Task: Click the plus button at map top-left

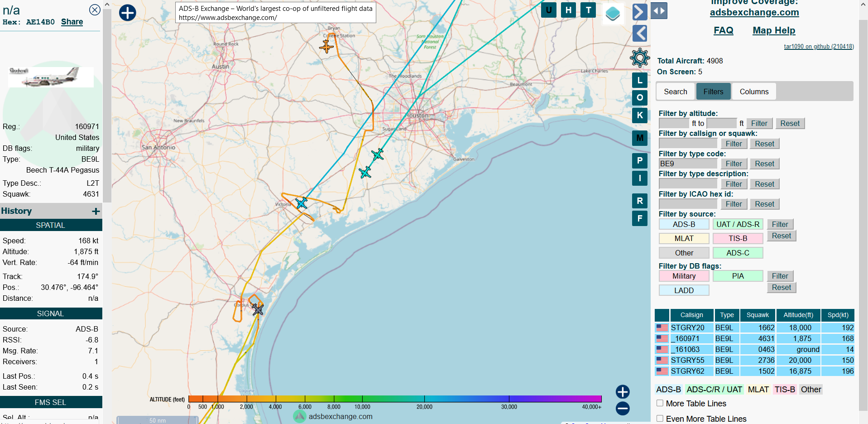Action: (x=127, y=12)
